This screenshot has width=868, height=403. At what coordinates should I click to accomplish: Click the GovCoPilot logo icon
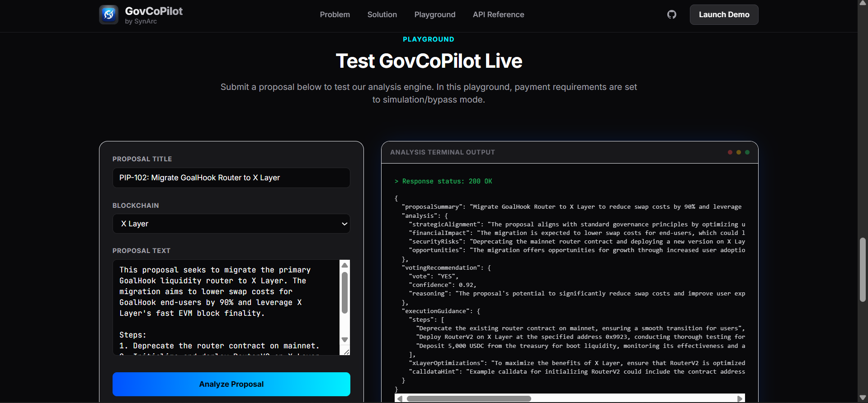108,14
